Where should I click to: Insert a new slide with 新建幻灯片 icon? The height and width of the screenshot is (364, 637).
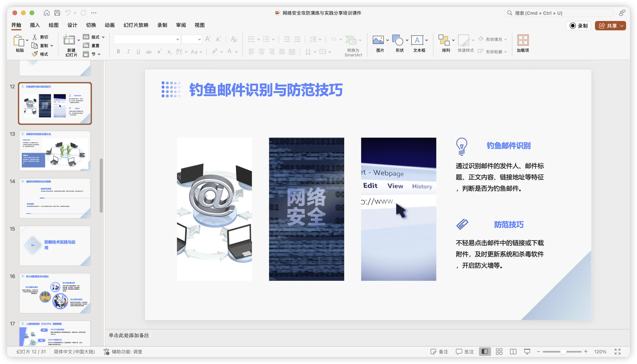click(x=69, y=40)
